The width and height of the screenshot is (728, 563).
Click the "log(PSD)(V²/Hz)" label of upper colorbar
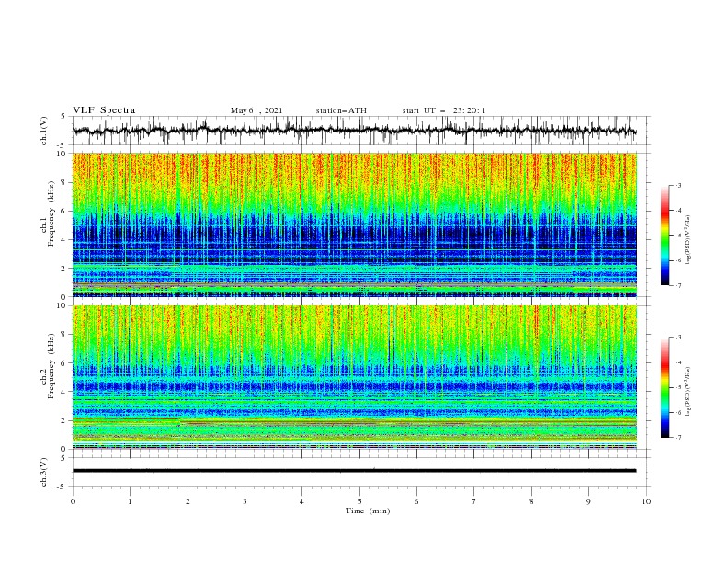point(688,240)
